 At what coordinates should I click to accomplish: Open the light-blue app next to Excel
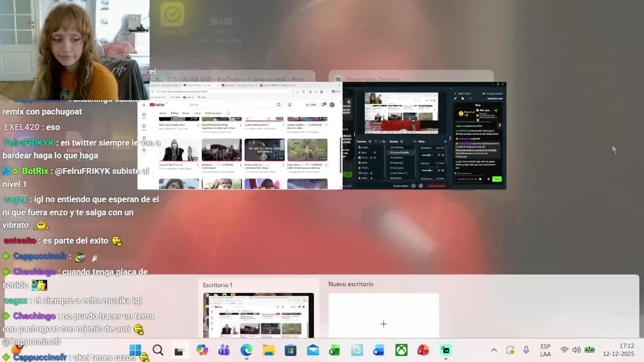click(357, 350)
